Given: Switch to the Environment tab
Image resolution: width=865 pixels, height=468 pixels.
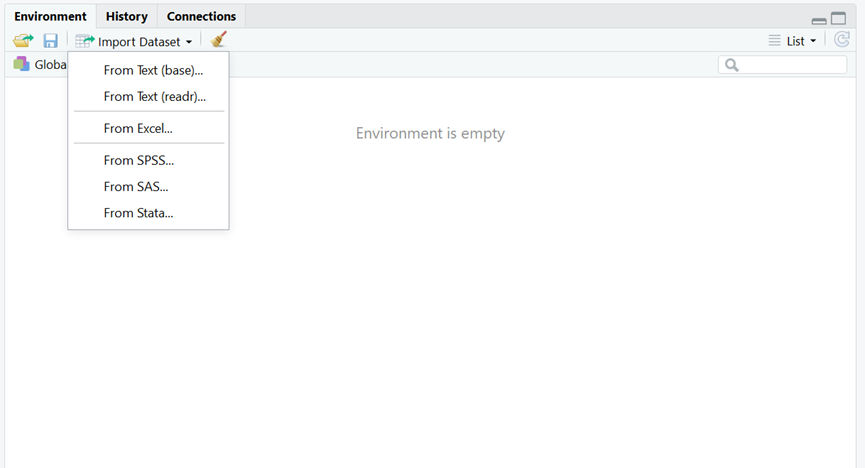Looking at the screenshot, I should 50,17.
